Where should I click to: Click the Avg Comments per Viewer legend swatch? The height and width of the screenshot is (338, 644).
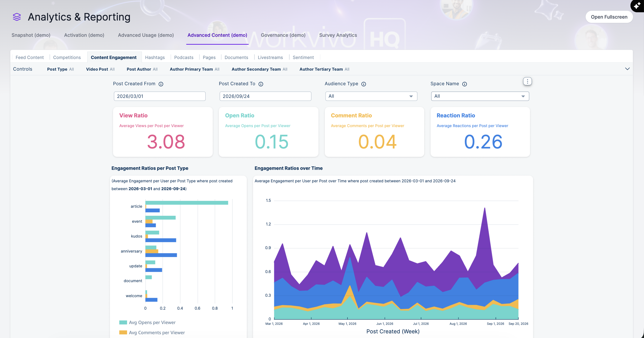(x=123, y=333)
